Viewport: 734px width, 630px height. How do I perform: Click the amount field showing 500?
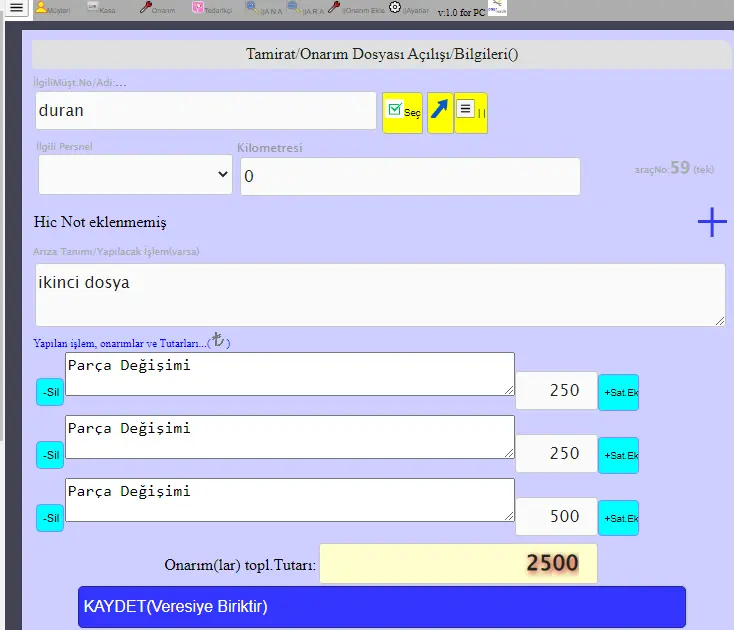coord(556,517)
